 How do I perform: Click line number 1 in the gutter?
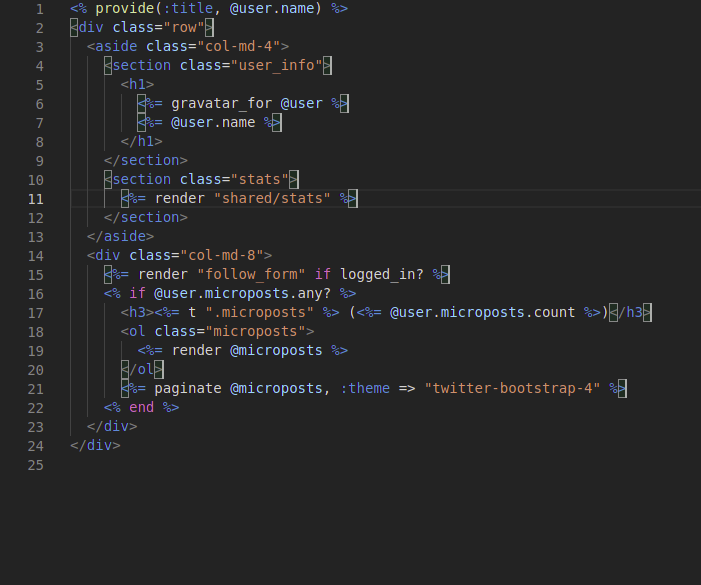(40, 9)
